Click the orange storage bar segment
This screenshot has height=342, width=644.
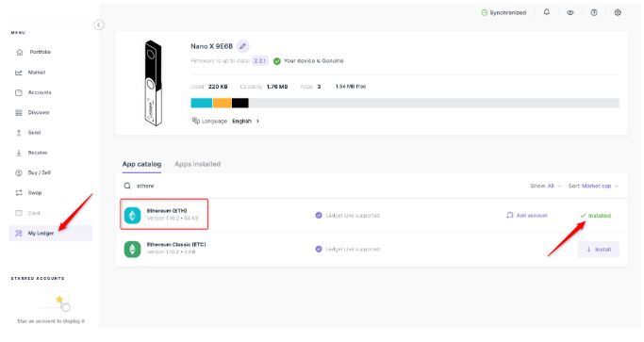(222, 103)
